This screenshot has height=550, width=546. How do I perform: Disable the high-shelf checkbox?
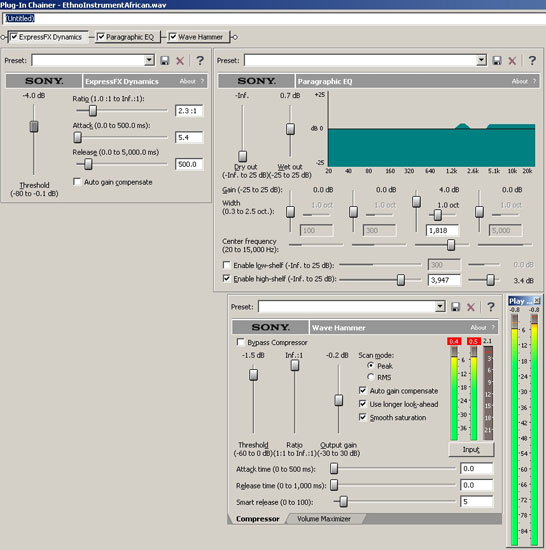click(227, 279)
